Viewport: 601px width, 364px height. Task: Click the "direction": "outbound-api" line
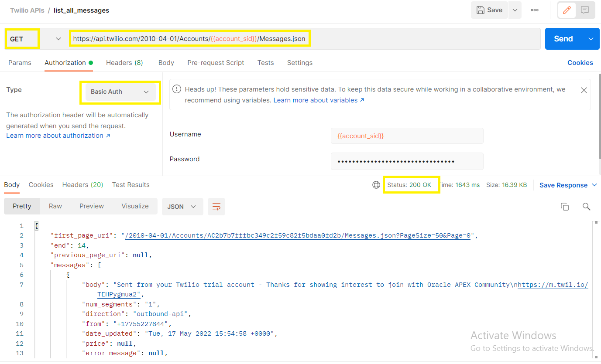137,314
